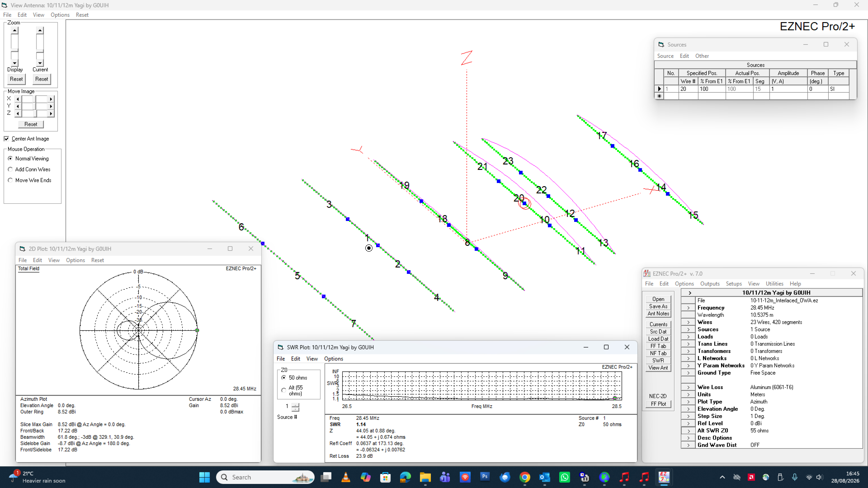868x488 pixels.
Task: Click the Source # stepper in SWR Plot
Action: click(x=295, y=407)
